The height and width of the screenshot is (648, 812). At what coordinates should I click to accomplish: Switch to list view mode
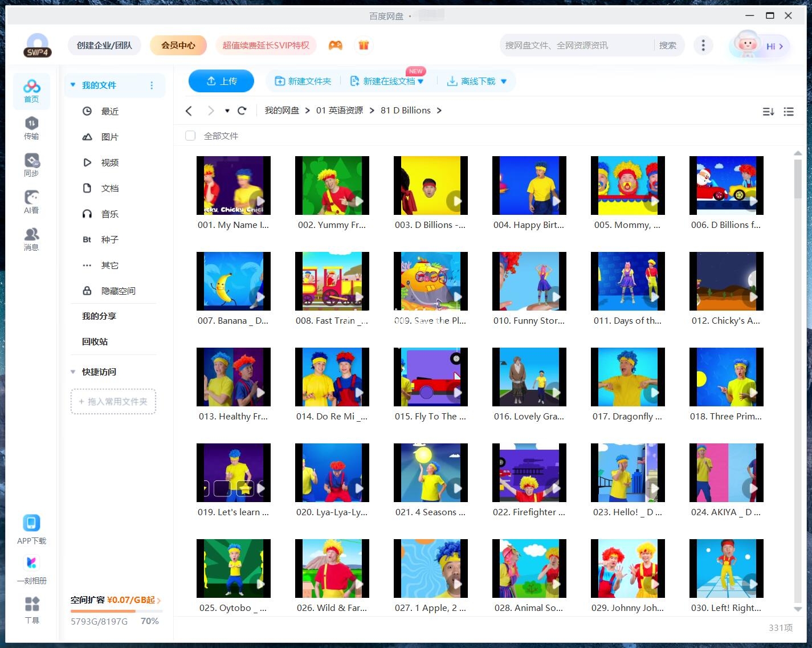coord(789,112)
